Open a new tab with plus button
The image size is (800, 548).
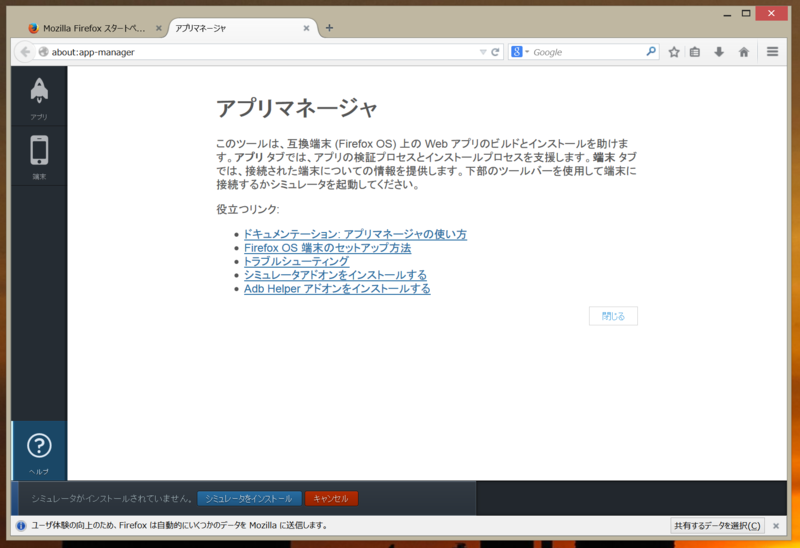[x=329, y=28]
